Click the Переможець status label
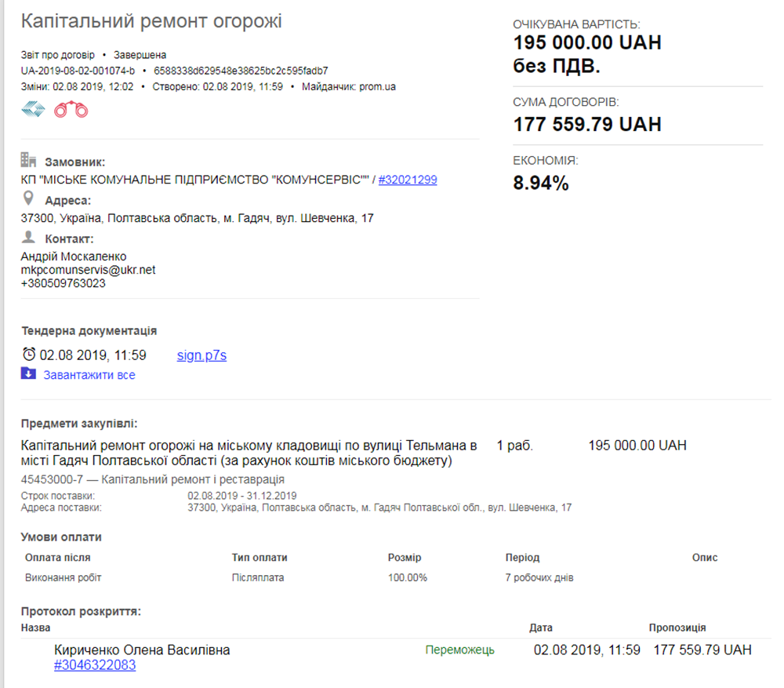784x688 pixels. (x=459, y=650)
